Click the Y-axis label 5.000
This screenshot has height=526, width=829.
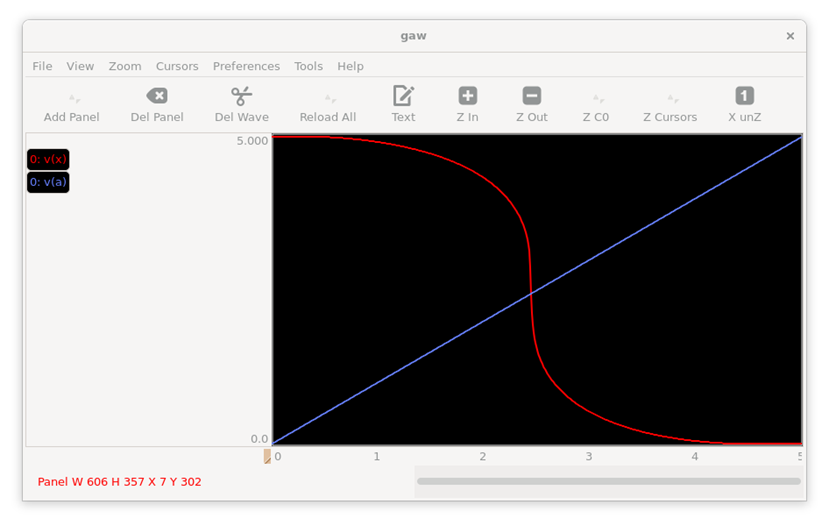click(x=252, y=141)
